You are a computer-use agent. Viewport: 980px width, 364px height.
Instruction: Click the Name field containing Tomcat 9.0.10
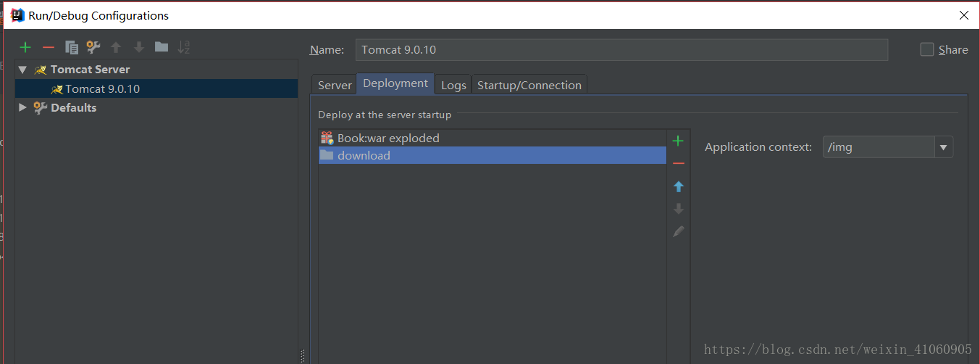pyautogui.click(x=621, y=49)
